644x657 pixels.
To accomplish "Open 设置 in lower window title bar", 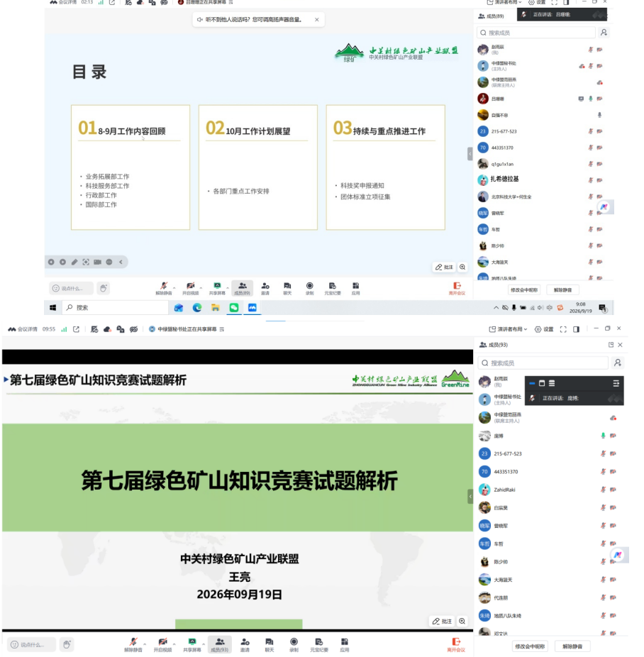I will pos(544,329).
